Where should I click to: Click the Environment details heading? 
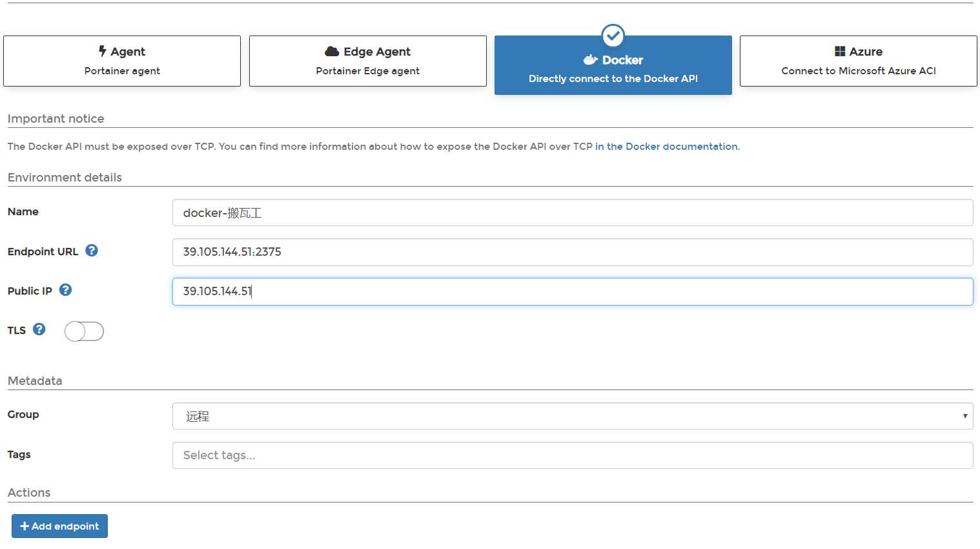coord(65,178)
